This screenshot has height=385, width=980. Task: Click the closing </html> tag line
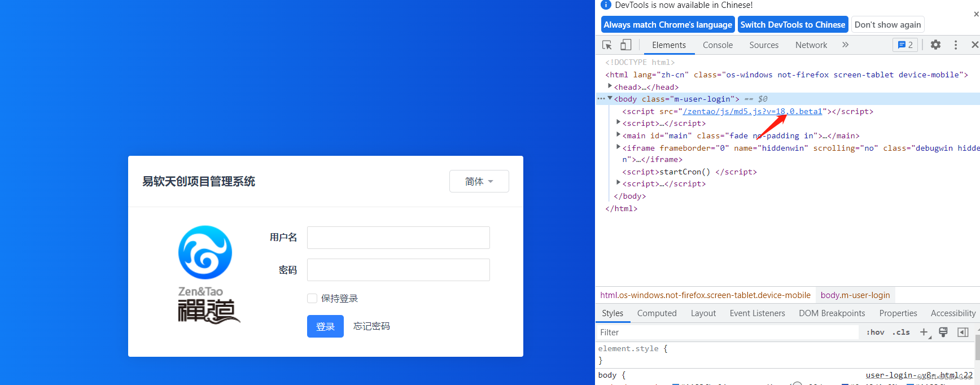pyautogui.click(x=621, y=208)
